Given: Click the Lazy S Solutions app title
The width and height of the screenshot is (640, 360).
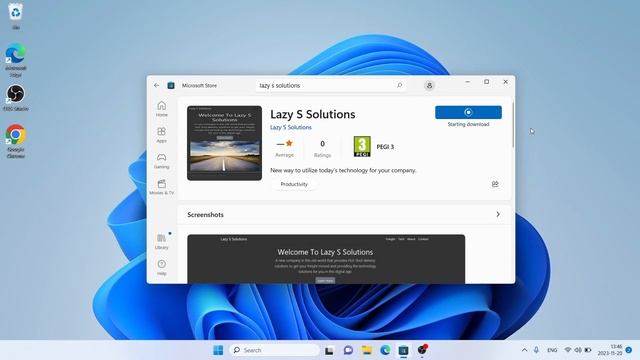Looking at the screenshot, I should coord(313,114).
